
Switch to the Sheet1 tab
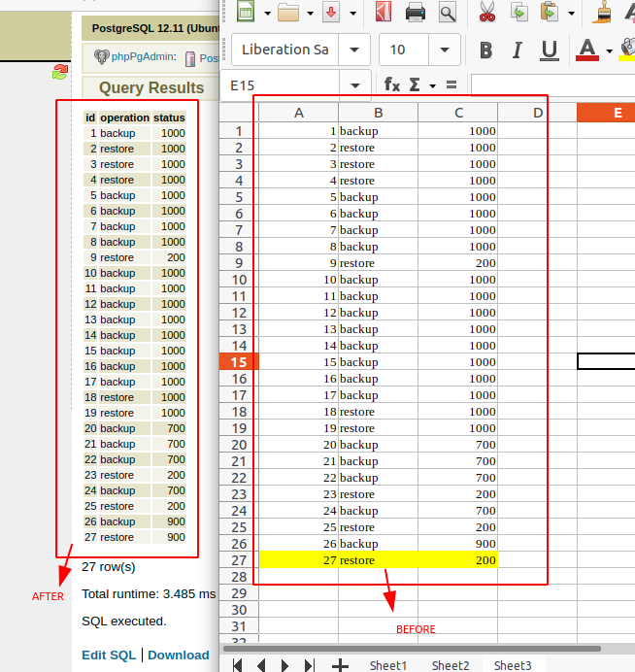[x=388, y=665]
